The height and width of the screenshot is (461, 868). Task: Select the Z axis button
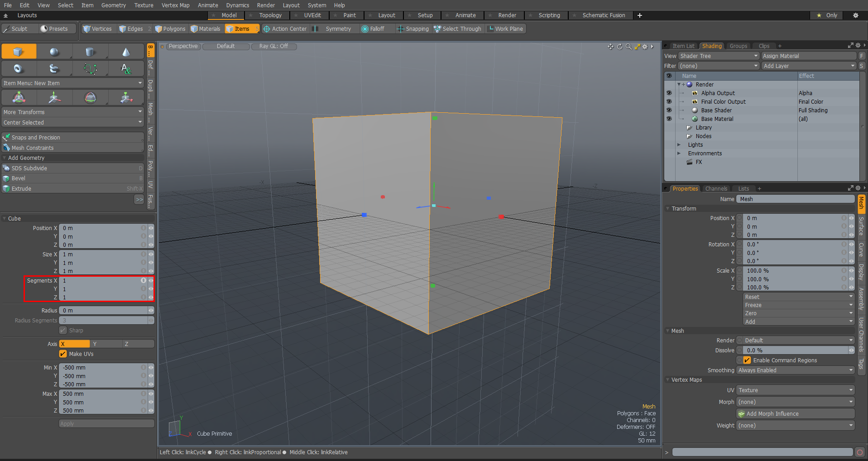(138, 344)
